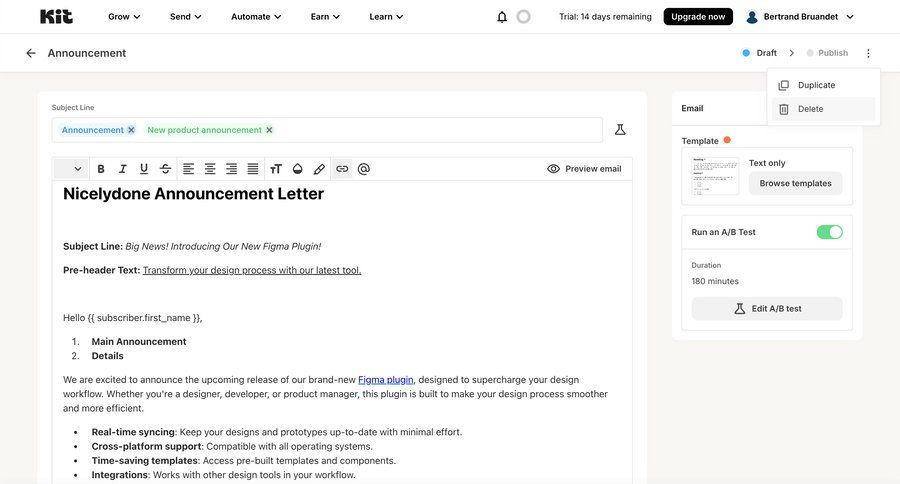Turn off Run an A/B Test switch
Image resolution: width=900 pixels, height=484 pixels.
[x=829, y=232]
